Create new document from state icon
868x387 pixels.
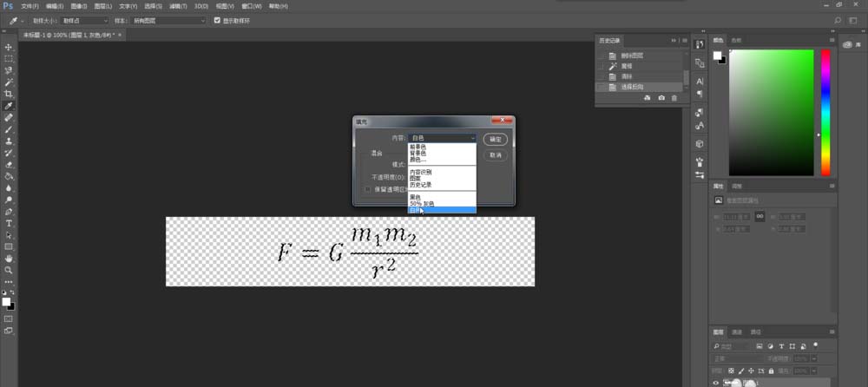648,98
